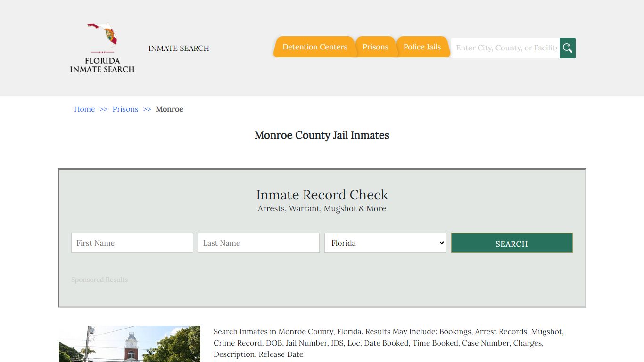Click the magnifying glass search icon
Image resolution: width=644 pixels, height=362 pixels.
(567, 48)
